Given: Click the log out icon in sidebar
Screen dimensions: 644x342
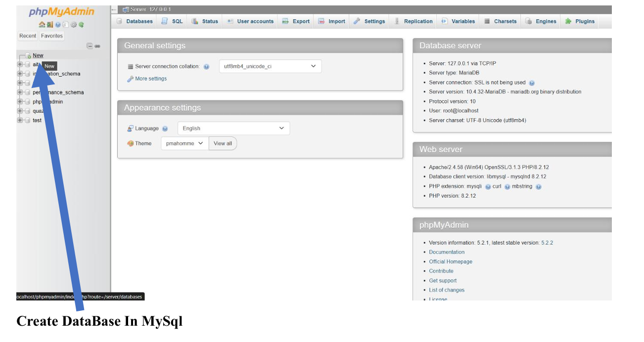Looking at the screenshot, I should (49, 24).
